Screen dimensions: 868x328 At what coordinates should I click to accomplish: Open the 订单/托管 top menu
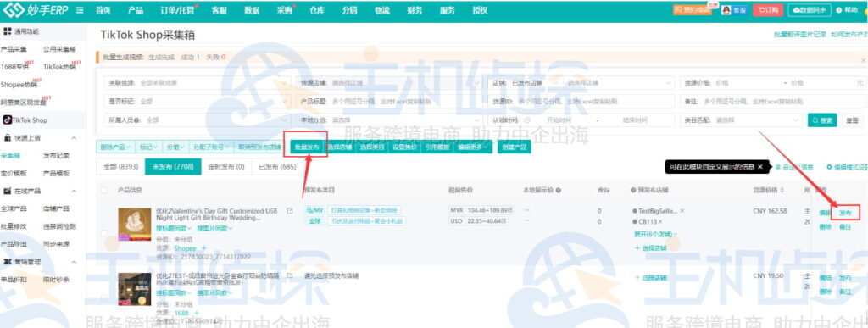(177, 10)
